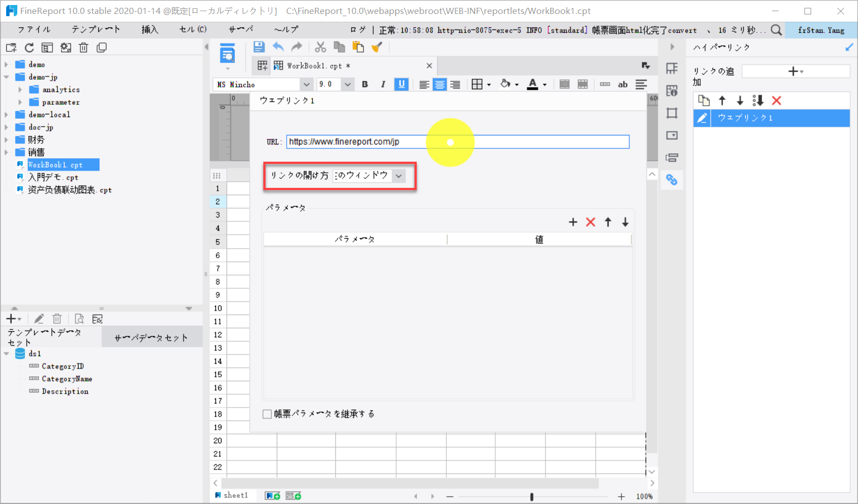
Task: Open the search magnifier icon
Action: point(776,30)
